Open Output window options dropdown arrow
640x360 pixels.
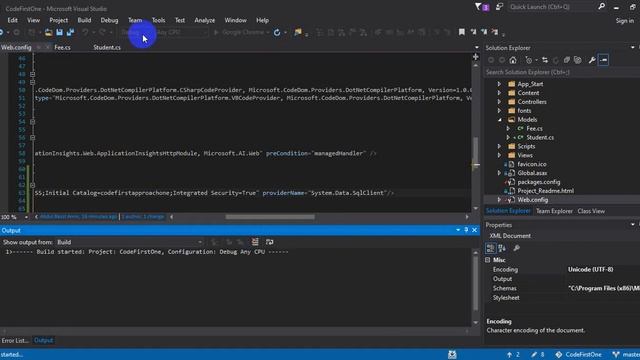[x=458, y=230]
